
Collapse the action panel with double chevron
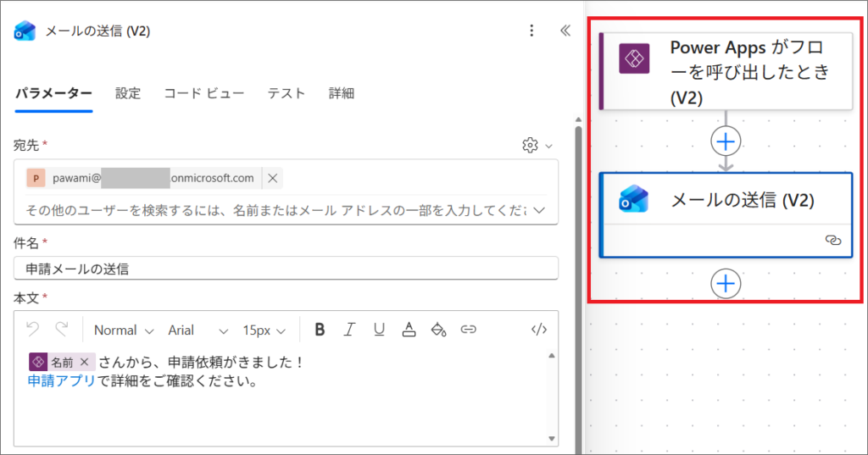tap(565, 31)
